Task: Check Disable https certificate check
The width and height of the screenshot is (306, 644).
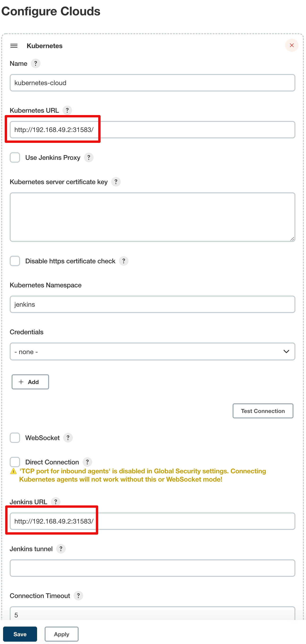Action: pyautogui.click(x=15, y=261)
